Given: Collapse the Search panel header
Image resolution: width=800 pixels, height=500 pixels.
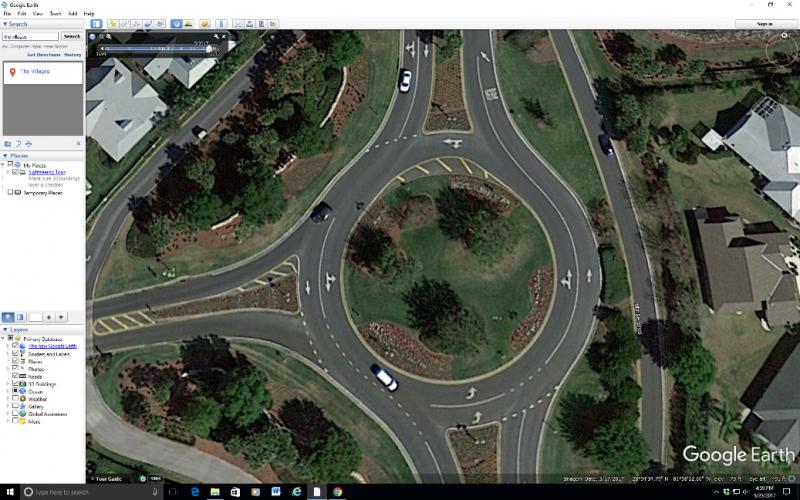Looking at the screenshot, I should [20, 24].
